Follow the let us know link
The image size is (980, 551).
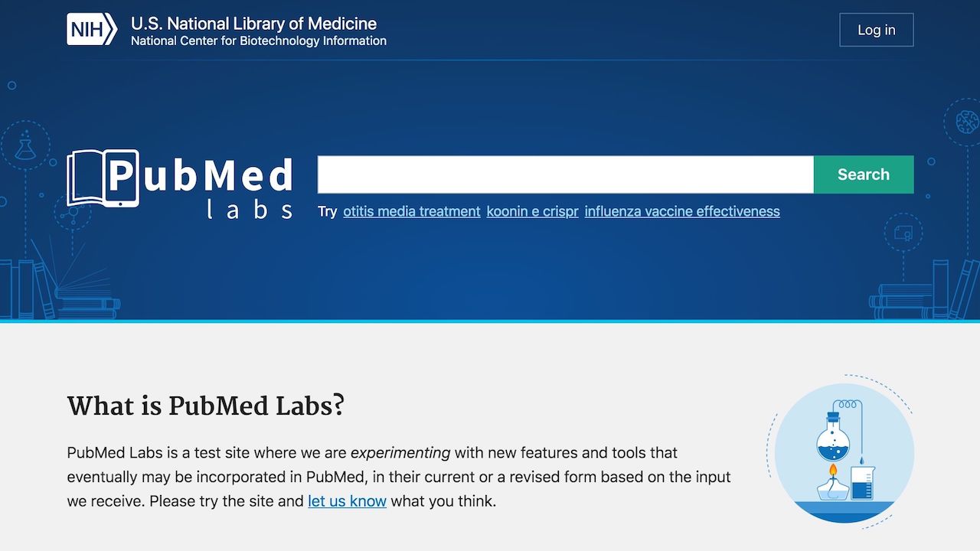[347, 502]
